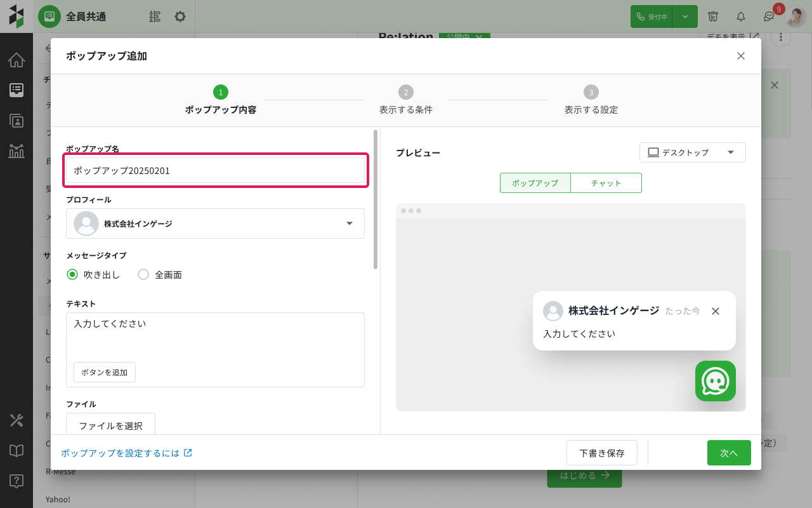
Task: Open the notifications bell icon
Action: point(741,17)
